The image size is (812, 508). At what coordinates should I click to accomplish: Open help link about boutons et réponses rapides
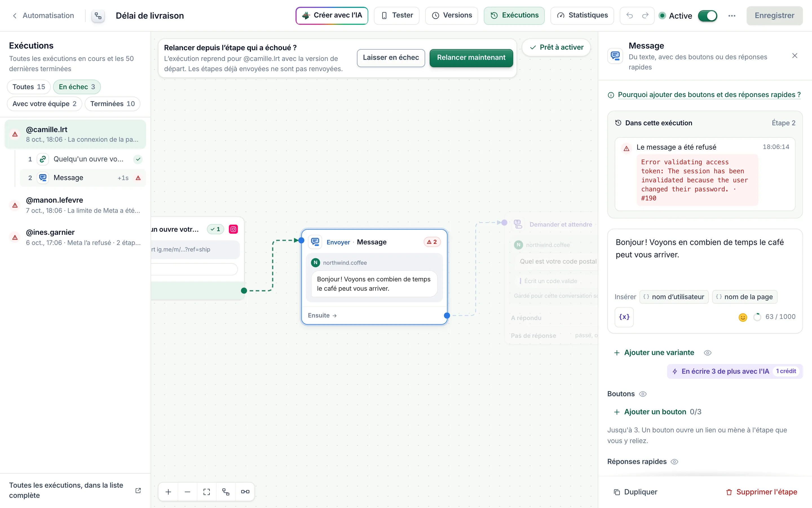click(x=709, y=95)
